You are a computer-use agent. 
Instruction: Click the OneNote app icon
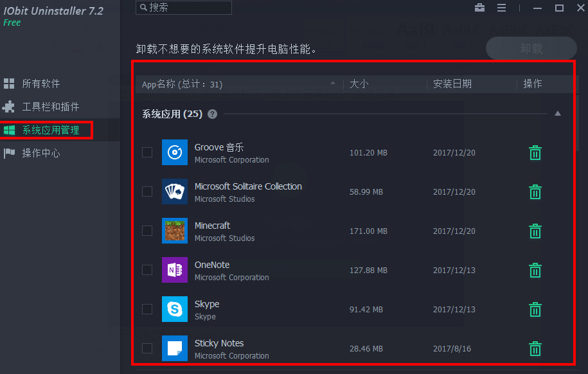coord(175,270)
